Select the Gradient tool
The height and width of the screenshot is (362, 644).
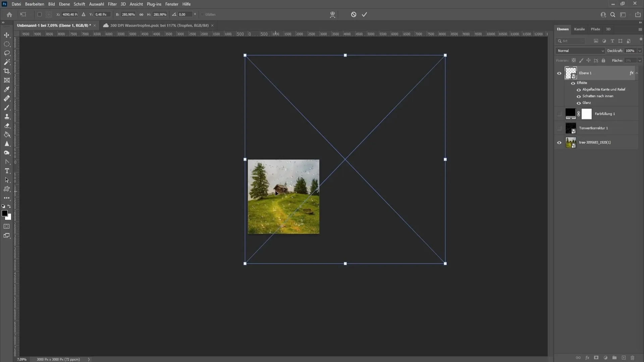tap(7, 135)
